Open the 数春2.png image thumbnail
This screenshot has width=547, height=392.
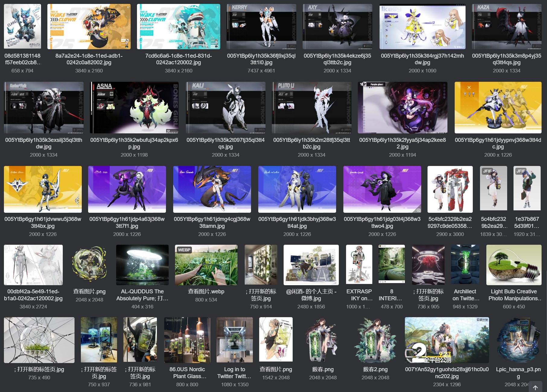click(375, 340)
